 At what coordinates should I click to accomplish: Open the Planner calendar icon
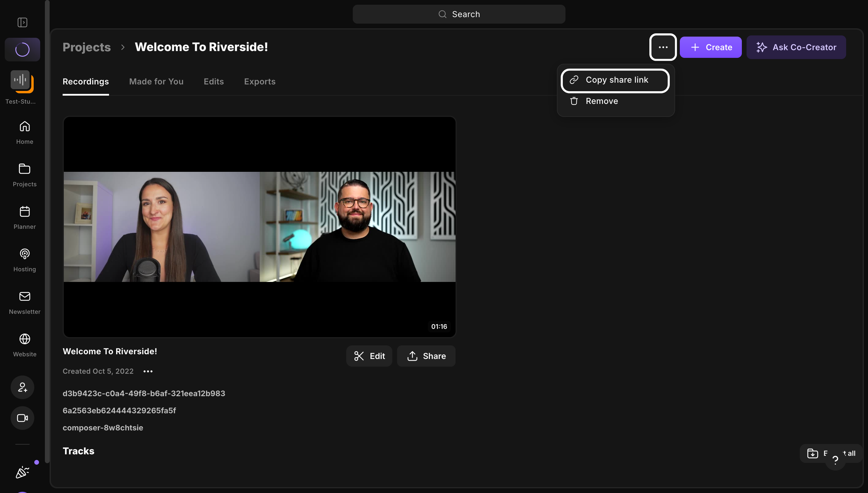25,218
